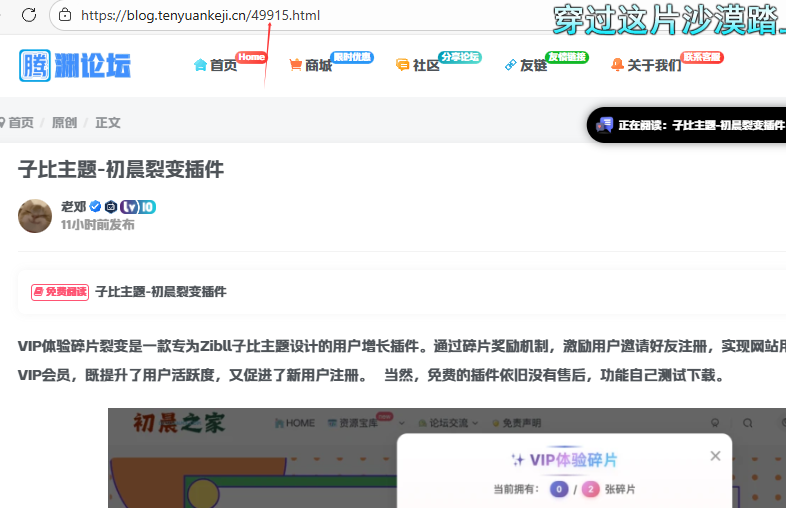This screenshot has width=786, height=508.
Task: Click the LV10 level badge
Action: point(138,207)
